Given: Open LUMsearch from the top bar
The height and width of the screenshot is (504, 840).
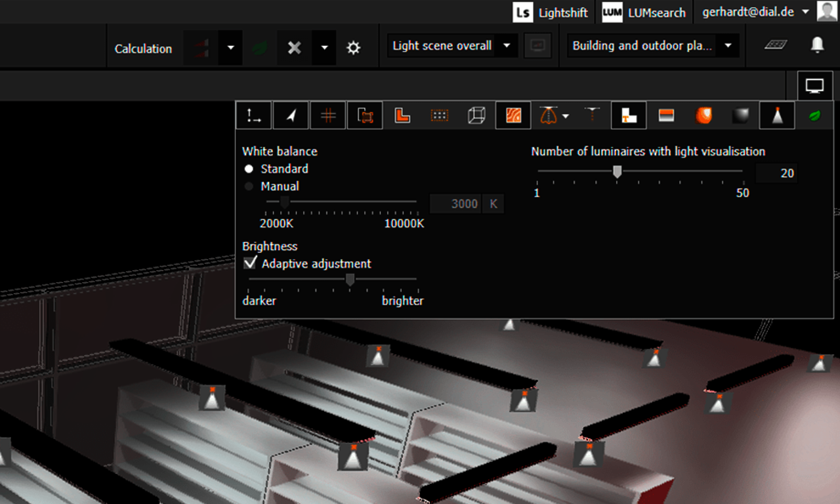Looking at the screenshot, I should [644, 12].
